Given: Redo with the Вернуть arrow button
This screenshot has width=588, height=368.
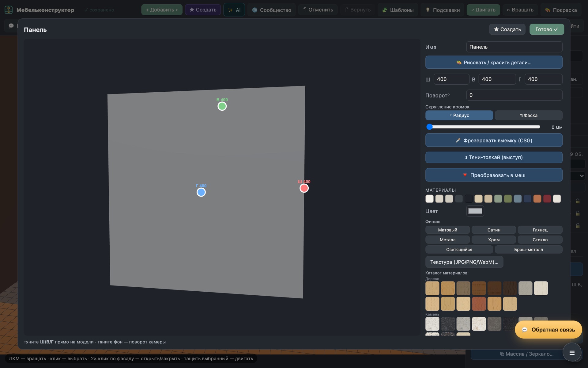Looking at the screenshot, I should tap(358, 10).
